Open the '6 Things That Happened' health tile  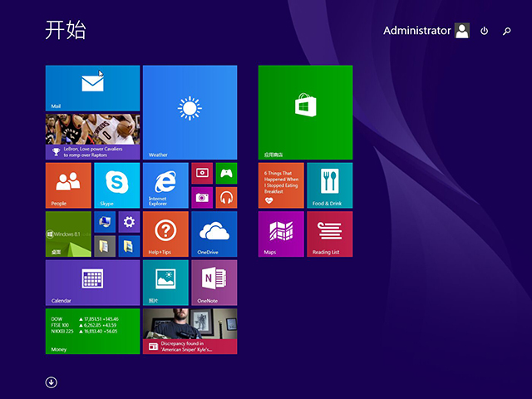click(281, 185)
